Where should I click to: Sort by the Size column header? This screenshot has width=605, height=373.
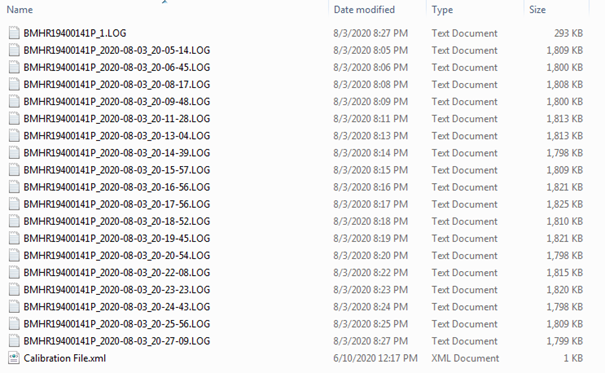coord(537,10)
